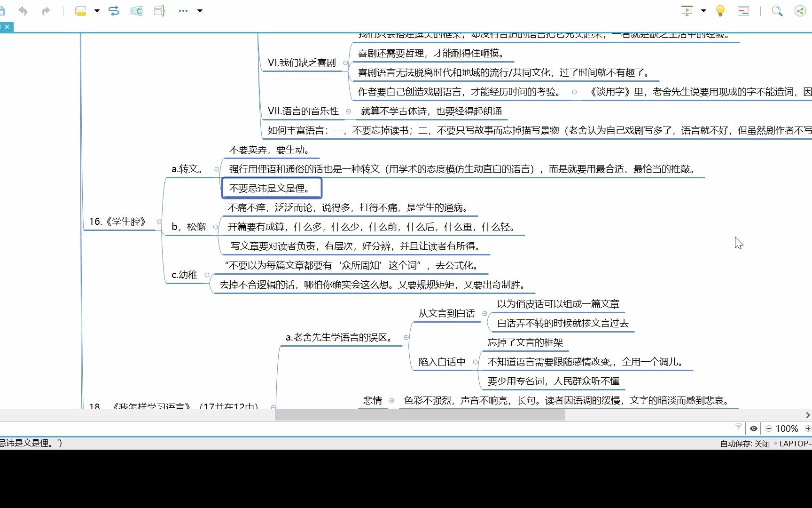Screen dimensions: 812x508
Task: Click the filter funnel icon in status bar
Action: pos(738,428)
